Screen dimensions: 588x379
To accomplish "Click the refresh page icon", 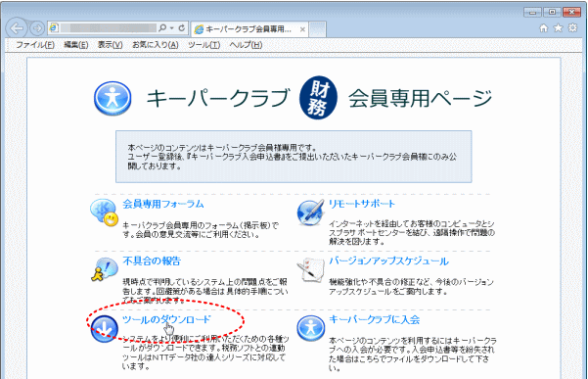I will (x=182, y=27).
